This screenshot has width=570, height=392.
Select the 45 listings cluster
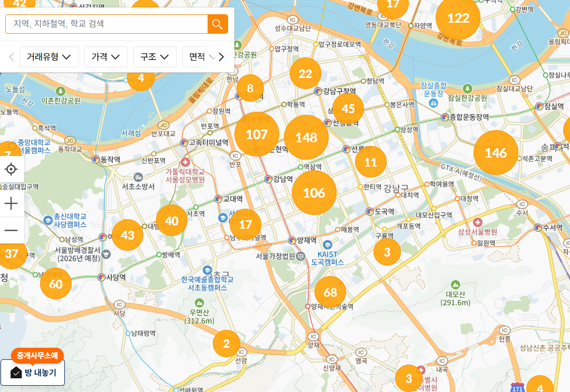pyautogui.click(x=348, y=109)
